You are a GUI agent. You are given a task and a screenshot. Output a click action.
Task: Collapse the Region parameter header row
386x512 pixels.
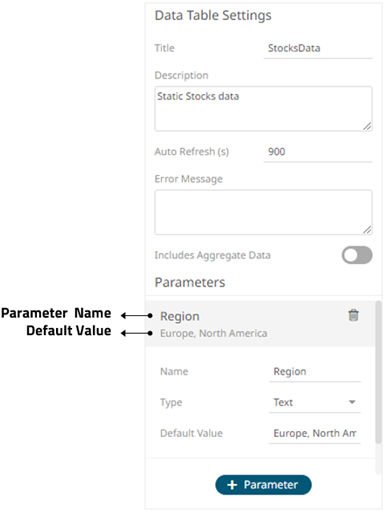pos(260,324)
